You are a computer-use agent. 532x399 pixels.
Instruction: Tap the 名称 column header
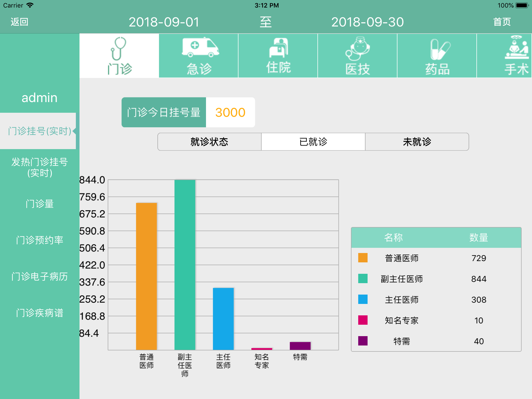click(393, 237)
